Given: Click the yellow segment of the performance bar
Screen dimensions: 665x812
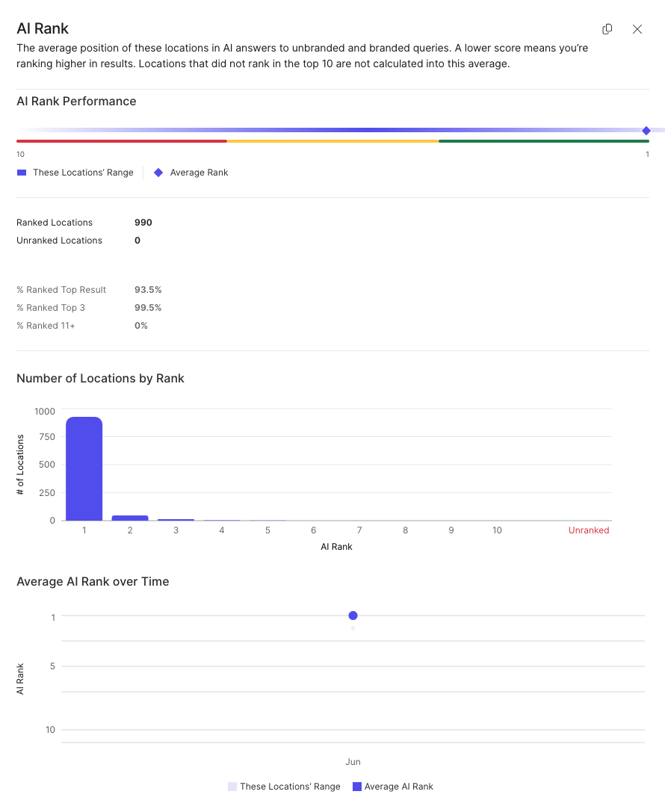Looking at the screenshot, I should (x=332, y=140).
